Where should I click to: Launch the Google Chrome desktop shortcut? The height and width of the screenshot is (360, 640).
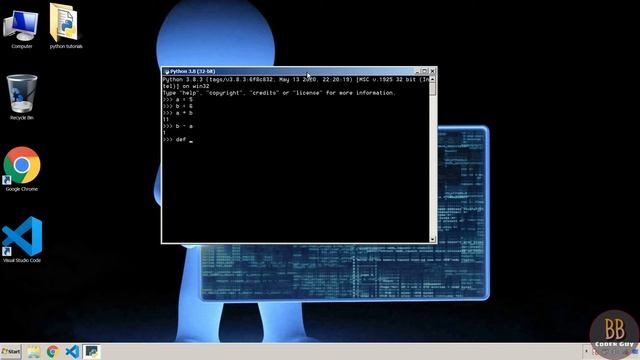[22, 169]
